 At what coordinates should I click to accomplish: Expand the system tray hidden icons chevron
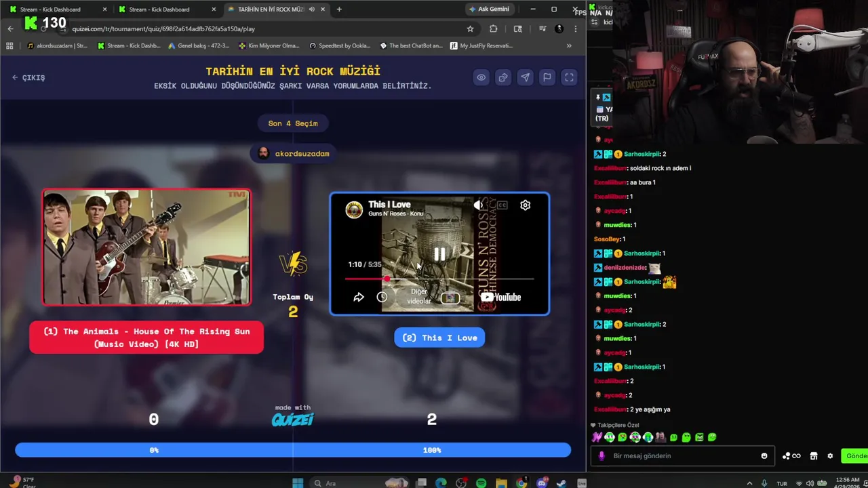pyautogui.click(x=749, y=483)
